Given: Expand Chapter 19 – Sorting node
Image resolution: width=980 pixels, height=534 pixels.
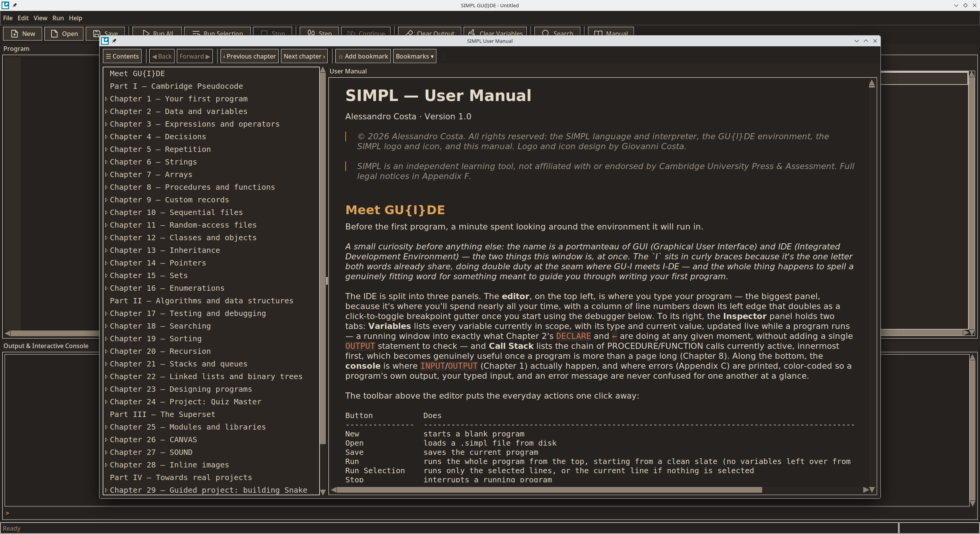Looking at the screenshot, I should coord(106,339).
